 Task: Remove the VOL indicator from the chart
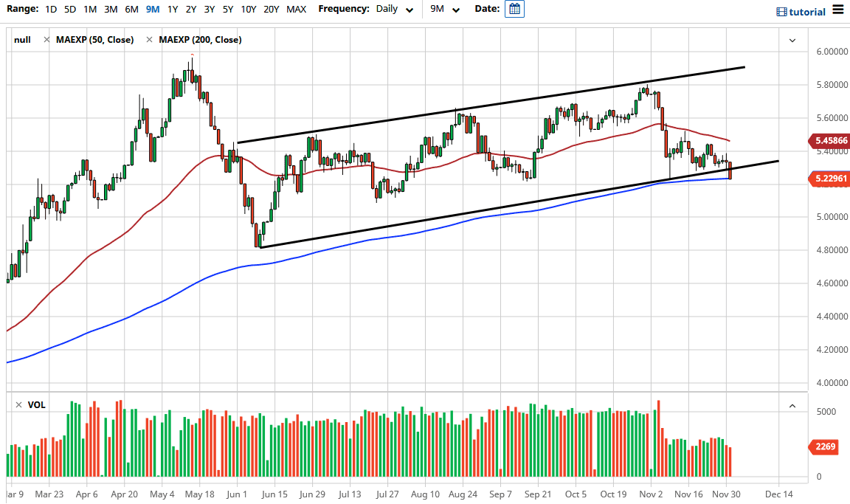(17, 404)
